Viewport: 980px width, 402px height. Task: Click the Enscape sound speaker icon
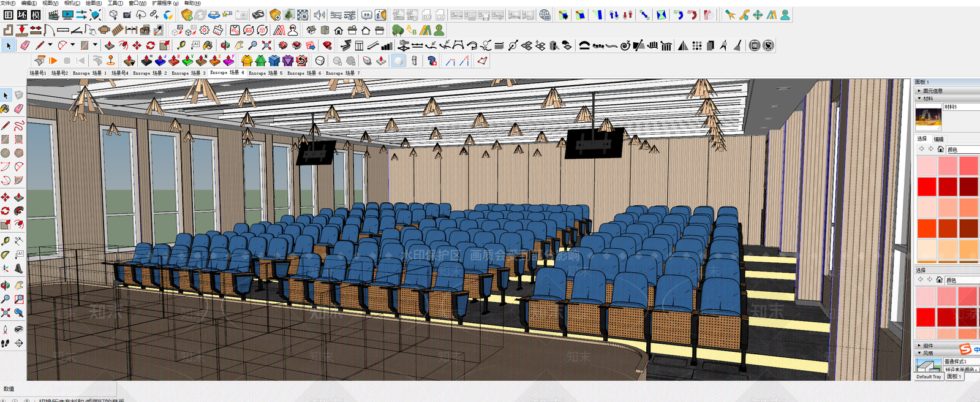[319, 15]
